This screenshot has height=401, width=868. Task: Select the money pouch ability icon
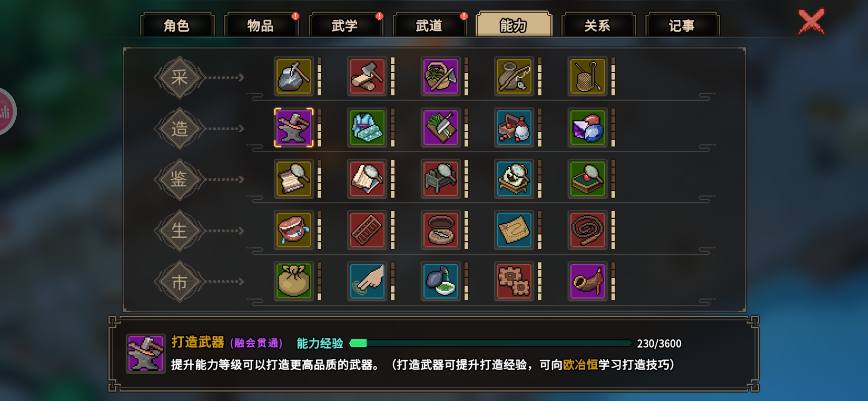tap(293, 281)
